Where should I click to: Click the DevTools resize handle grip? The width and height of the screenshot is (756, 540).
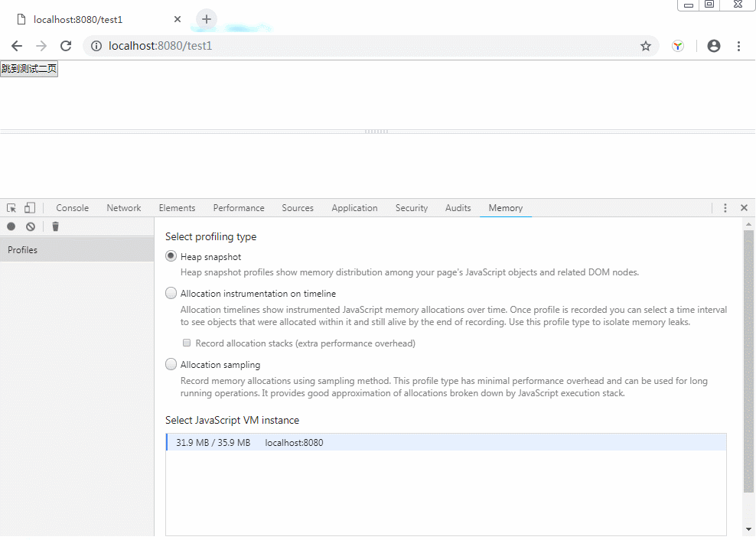[376, 131]
